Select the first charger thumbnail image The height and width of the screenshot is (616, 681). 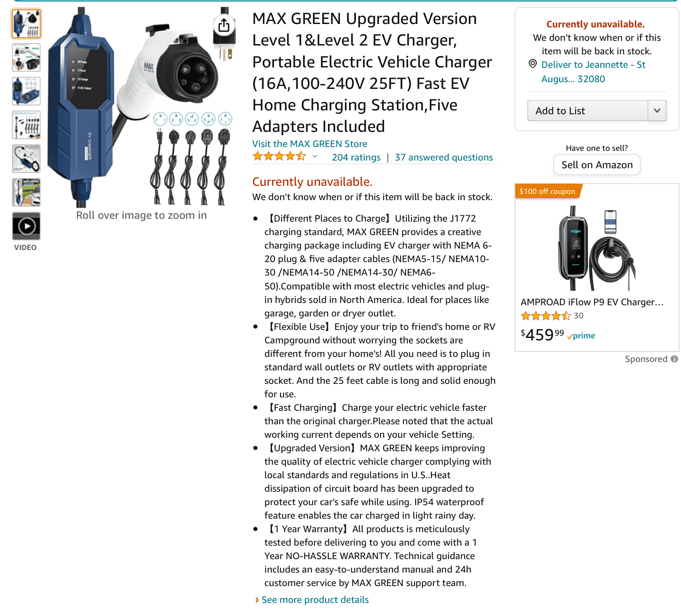click(26, 24)
